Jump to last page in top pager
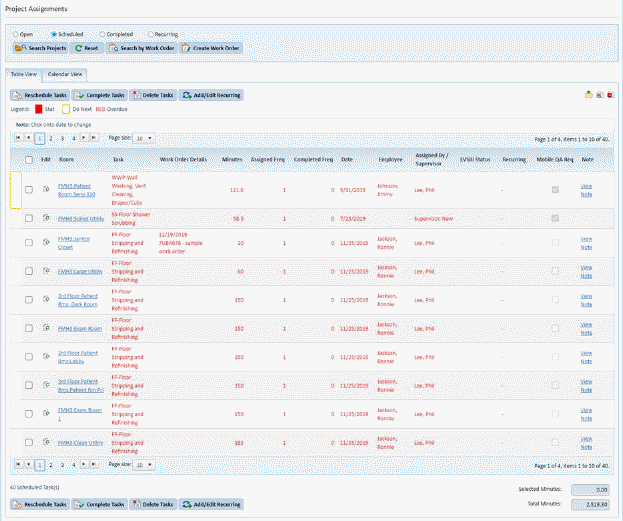The width and height of the screenshot is (623, 521). [94, 138]
